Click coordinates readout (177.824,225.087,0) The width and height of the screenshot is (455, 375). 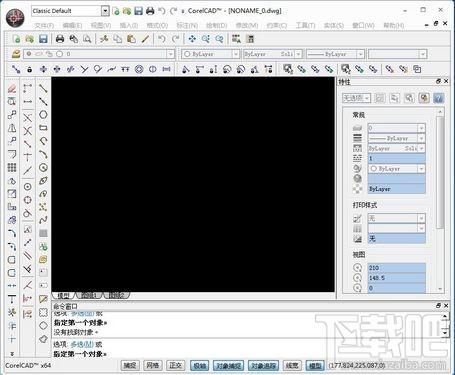pyautogui.click(x=357, y=366)
